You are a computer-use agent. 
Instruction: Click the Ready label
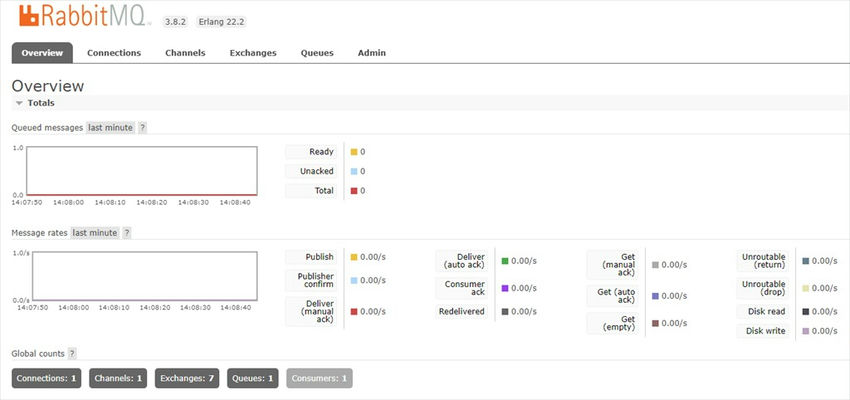tap(311, 152)
